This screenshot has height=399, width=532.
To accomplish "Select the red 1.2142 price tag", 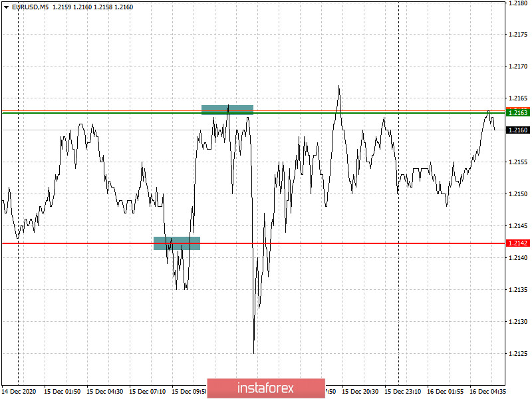I will pyautogui.click(x=518, y=243).
